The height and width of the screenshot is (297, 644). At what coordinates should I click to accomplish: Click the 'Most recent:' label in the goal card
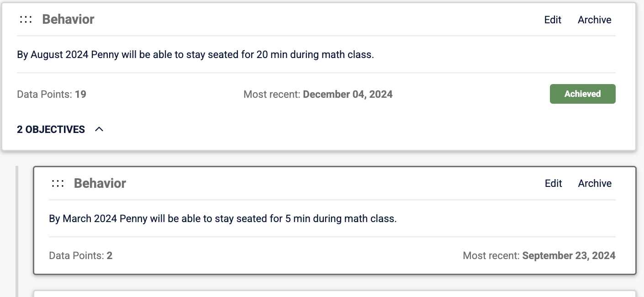pos(272,95)
